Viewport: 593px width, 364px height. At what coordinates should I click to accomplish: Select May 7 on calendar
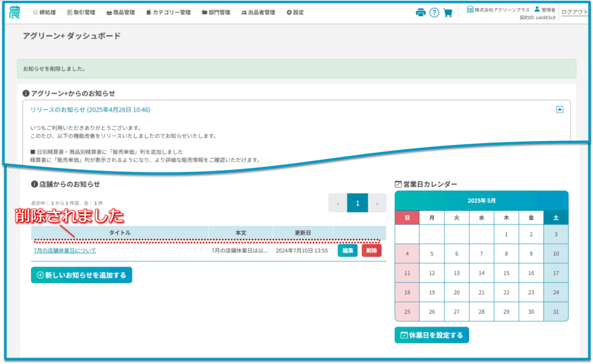pos(481,253)
